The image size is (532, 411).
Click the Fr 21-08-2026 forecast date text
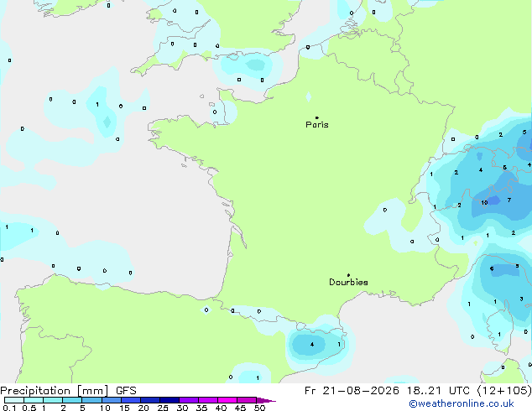click(352, 391)
